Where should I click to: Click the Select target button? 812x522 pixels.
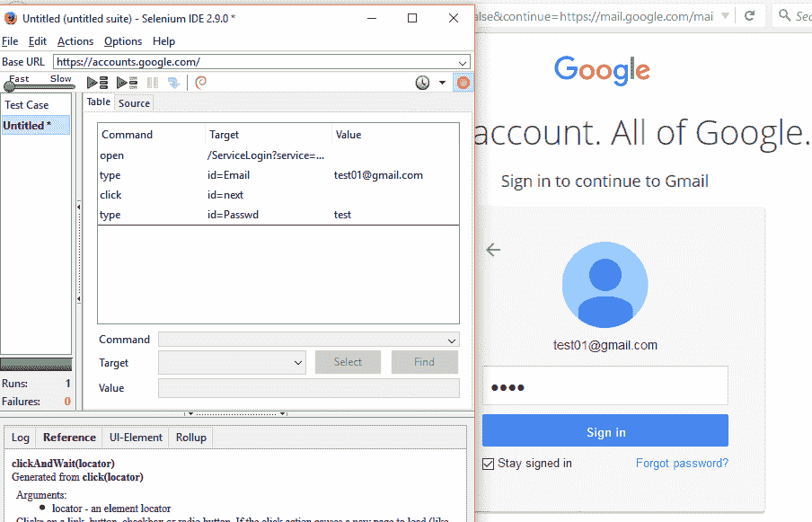click(x=348, y=362)
